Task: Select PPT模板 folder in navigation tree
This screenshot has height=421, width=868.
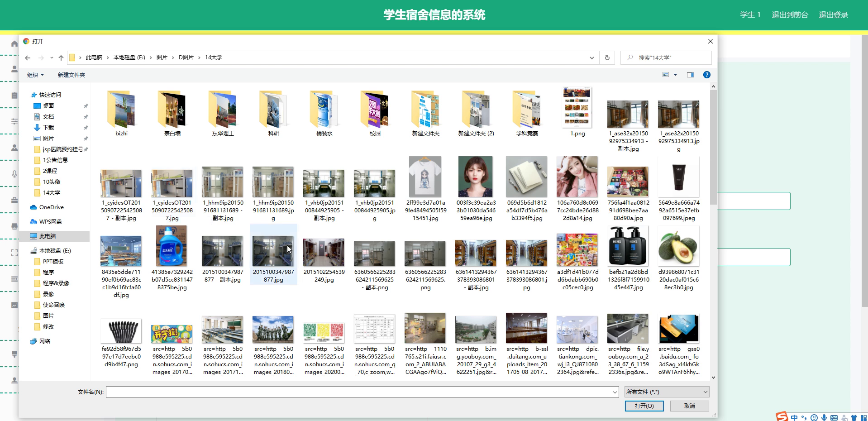Action: tap(53, 262)
